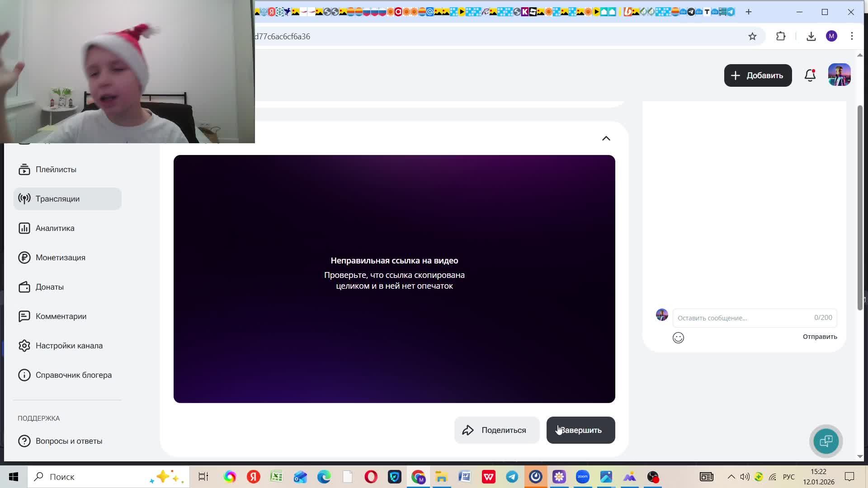Click the Поделиться button
868x488 pixels.
(497, 430)
